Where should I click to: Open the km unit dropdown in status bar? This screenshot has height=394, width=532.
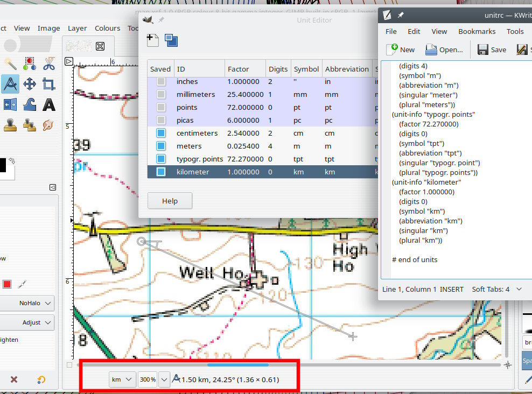coord(122,379)
